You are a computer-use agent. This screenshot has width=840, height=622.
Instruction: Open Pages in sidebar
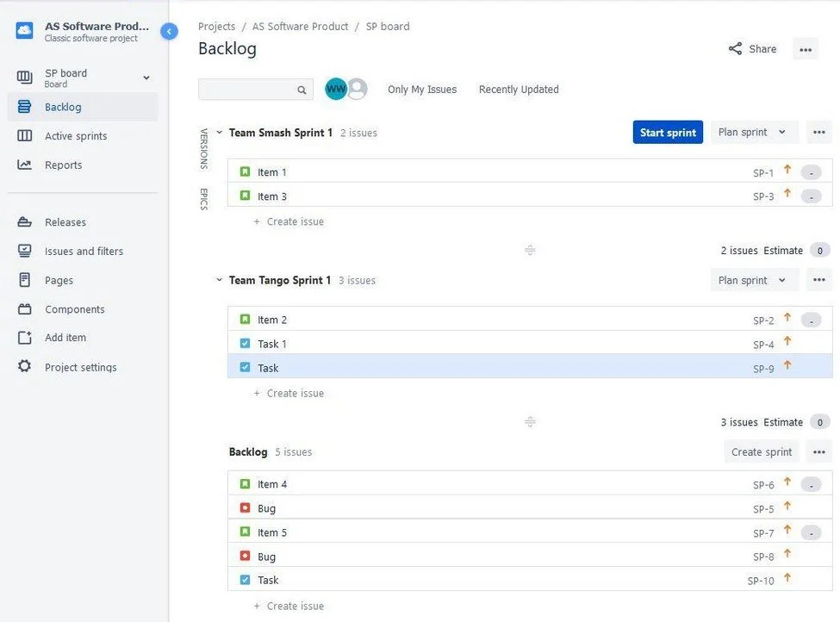click(x=59, y=280)
